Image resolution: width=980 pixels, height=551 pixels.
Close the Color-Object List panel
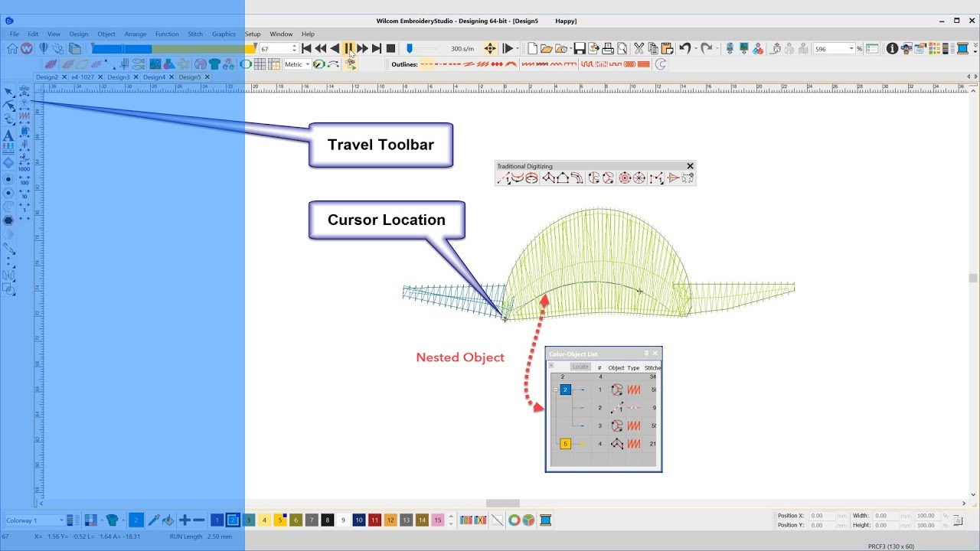(655, 354)
